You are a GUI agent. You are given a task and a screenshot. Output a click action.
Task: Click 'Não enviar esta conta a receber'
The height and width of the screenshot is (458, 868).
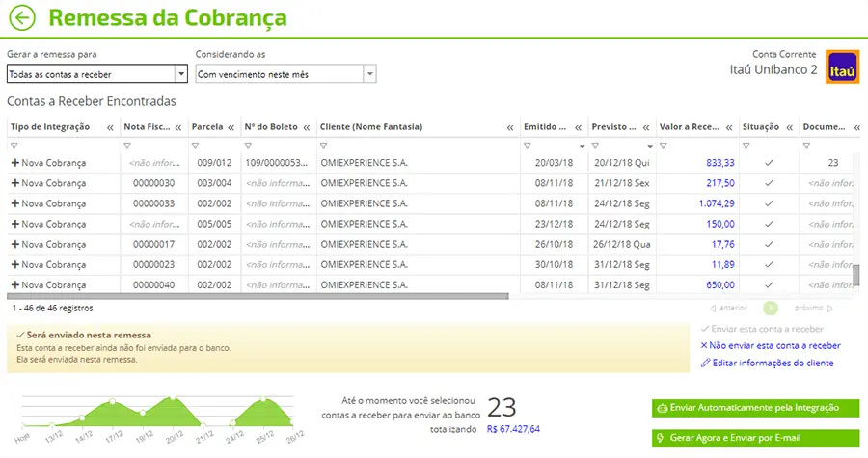tap(771, 346)
